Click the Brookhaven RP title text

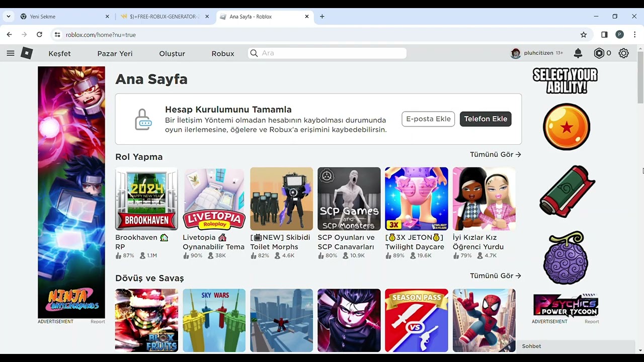coord(141,242)
